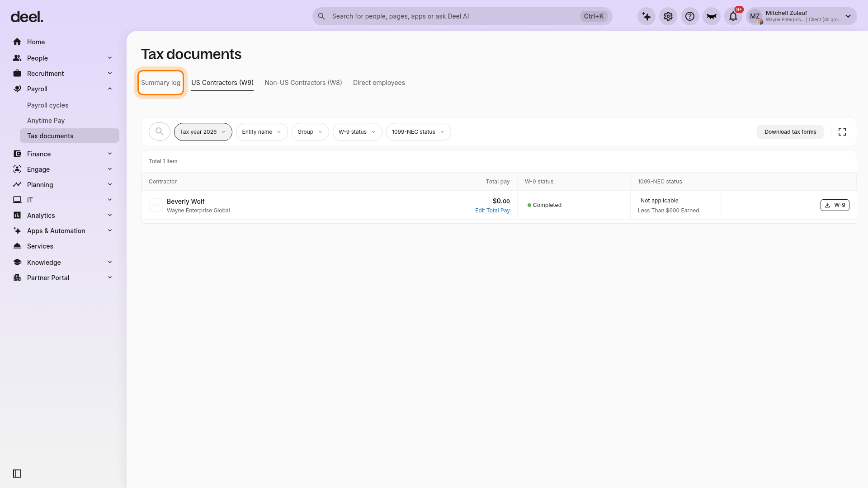
Task: Click the People icon in sidebar
Action: click(17, 58)
